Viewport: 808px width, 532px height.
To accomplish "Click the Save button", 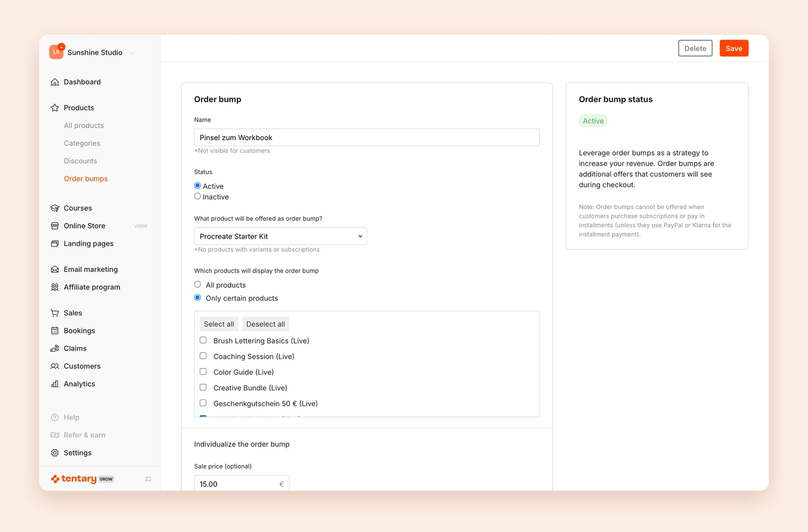I will point(734,48).
